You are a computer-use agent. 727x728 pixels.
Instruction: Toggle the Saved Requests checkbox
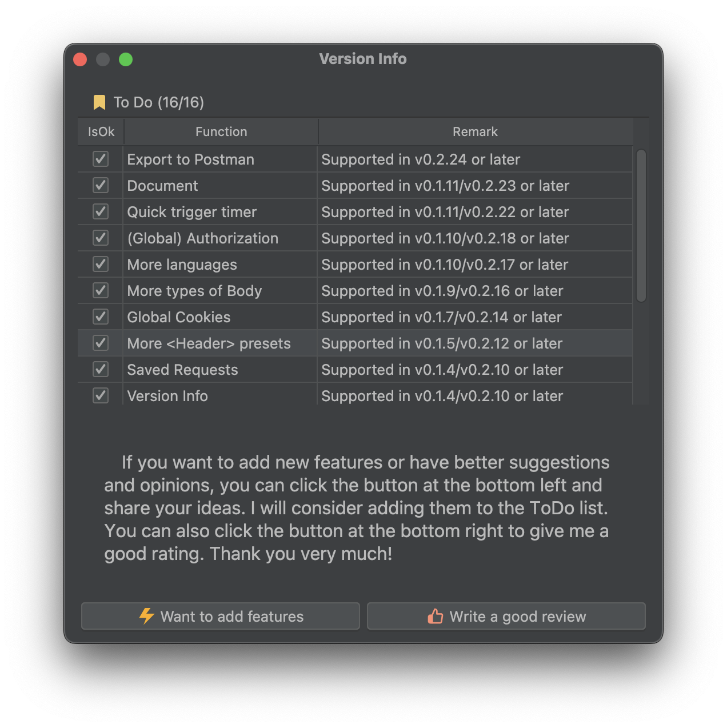100,369
